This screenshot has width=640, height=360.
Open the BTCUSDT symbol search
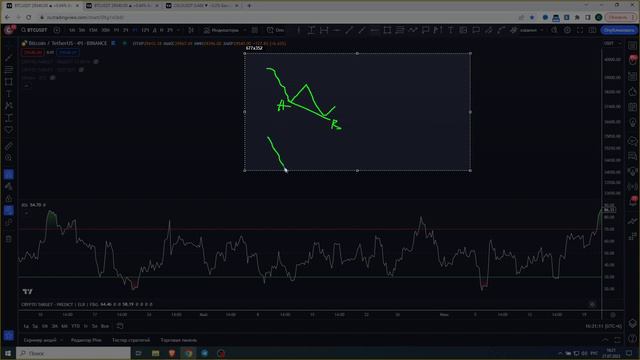click(x=35, y=30)
